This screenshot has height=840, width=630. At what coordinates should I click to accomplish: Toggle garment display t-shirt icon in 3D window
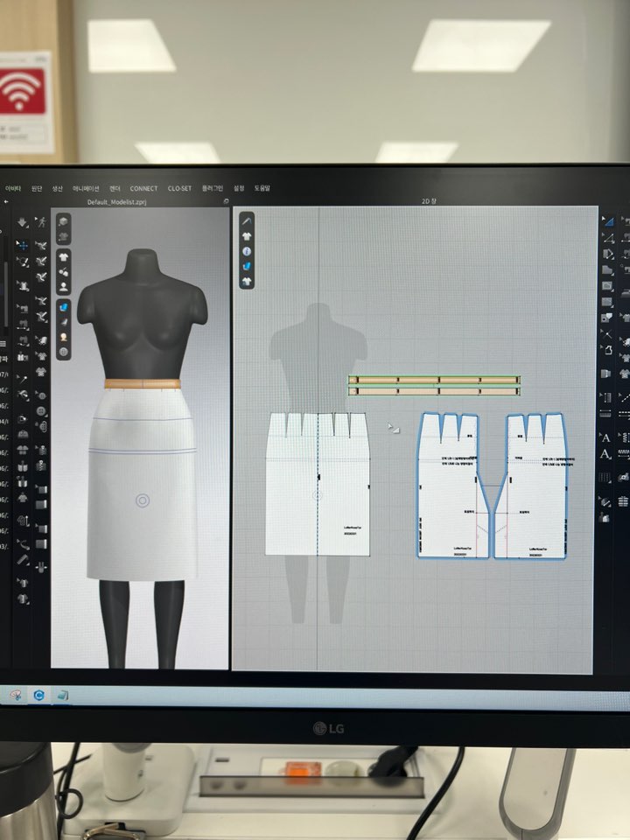[x=64, y=256]
